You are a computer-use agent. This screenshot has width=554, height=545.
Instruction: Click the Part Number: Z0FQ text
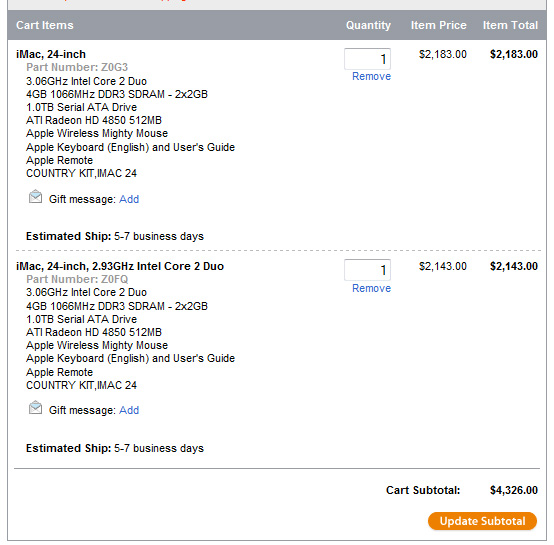tap(77, 279)
